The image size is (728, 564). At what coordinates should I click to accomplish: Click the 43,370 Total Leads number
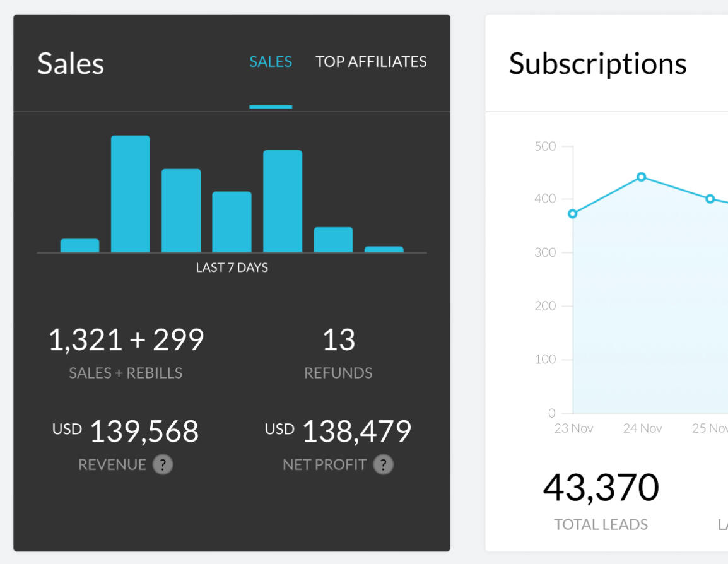tap(601, 488)
